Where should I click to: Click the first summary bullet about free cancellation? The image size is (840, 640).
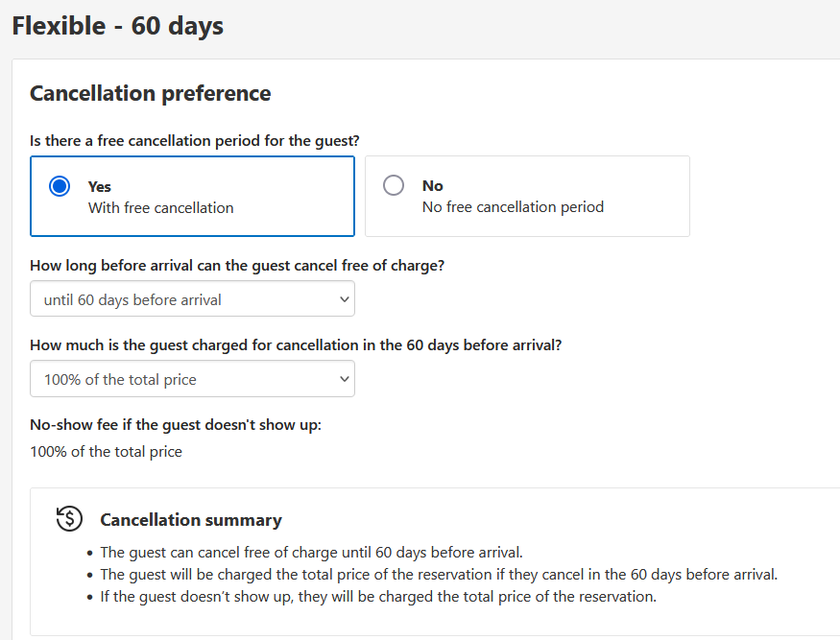(311, 553)
